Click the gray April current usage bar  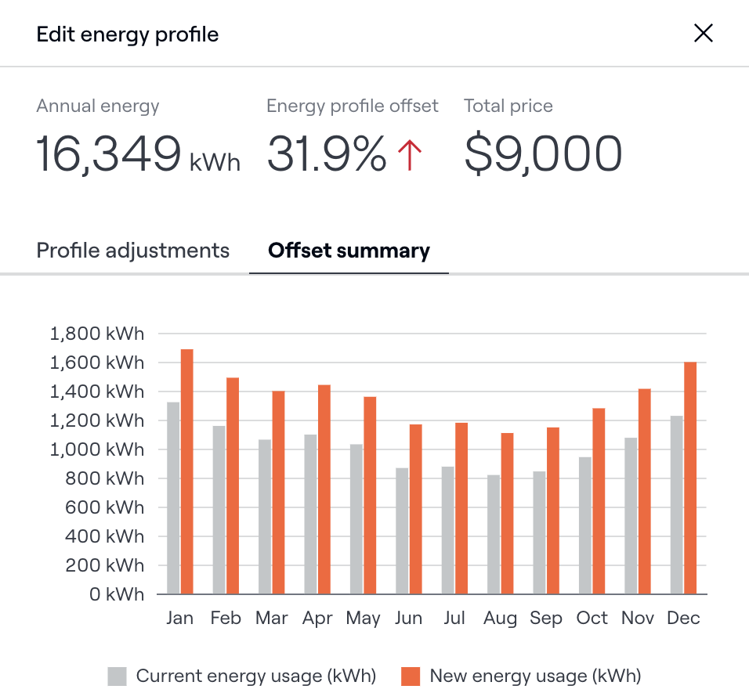point(310,514)
